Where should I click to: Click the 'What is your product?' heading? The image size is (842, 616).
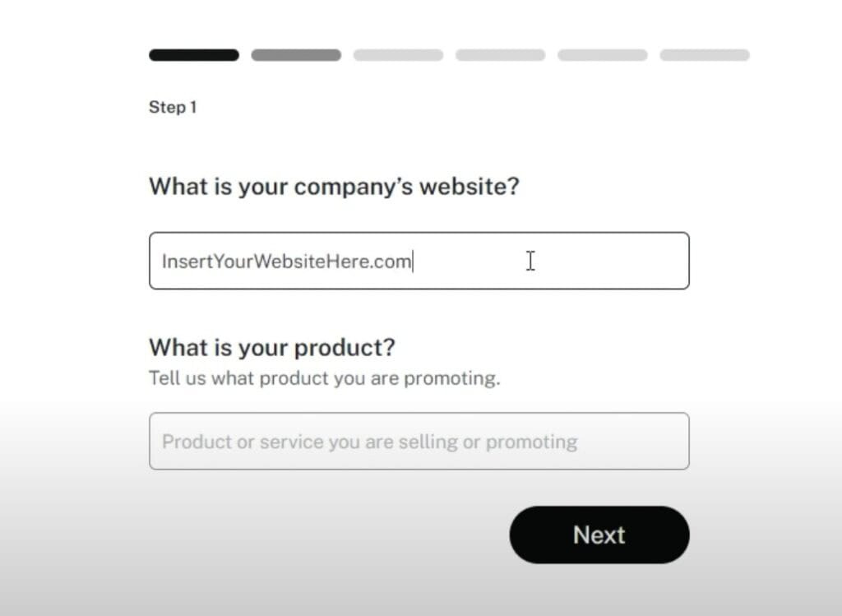coord(272,347)
